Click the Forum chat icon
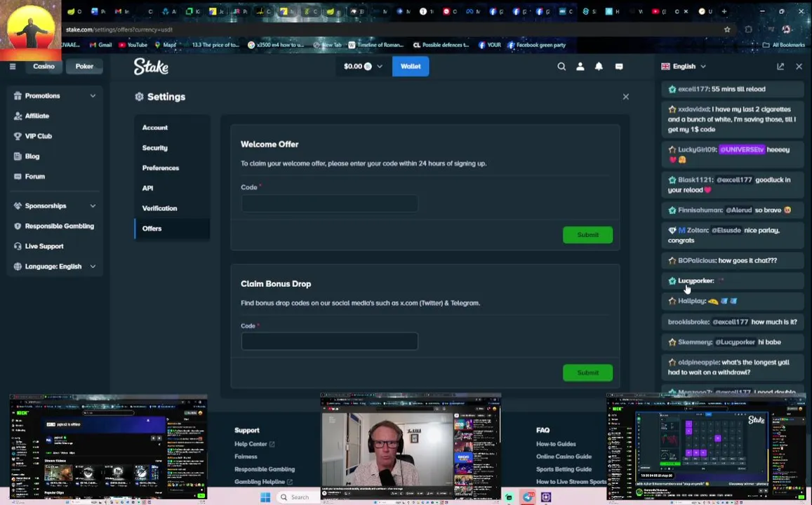Image resolution: width=812 pixels, height=505 pixels. click(18, 177)
